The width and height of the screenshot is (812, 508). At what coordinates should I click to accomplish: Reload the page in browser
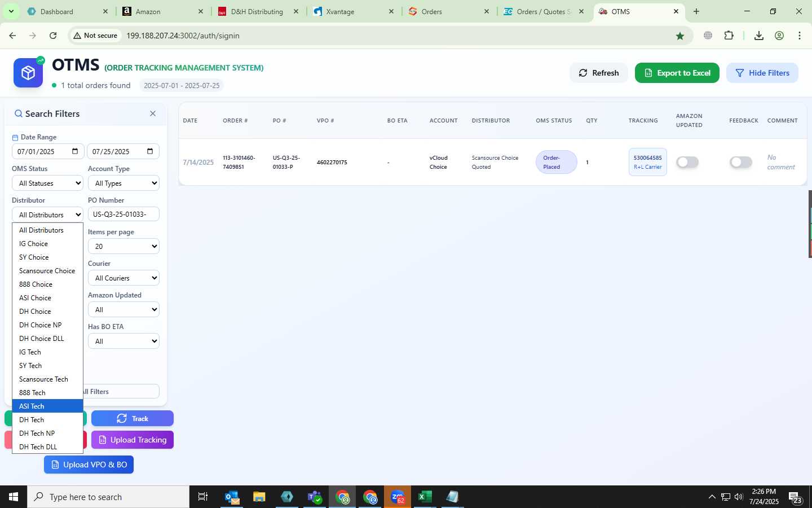[x=53, y=36]
